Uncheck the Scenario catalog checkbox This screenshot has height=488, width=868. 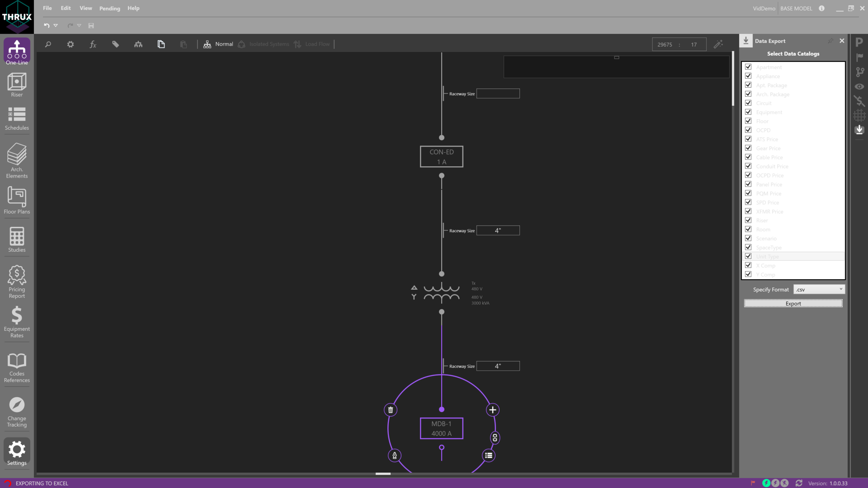pyautogui.click(x=748, y=238)
